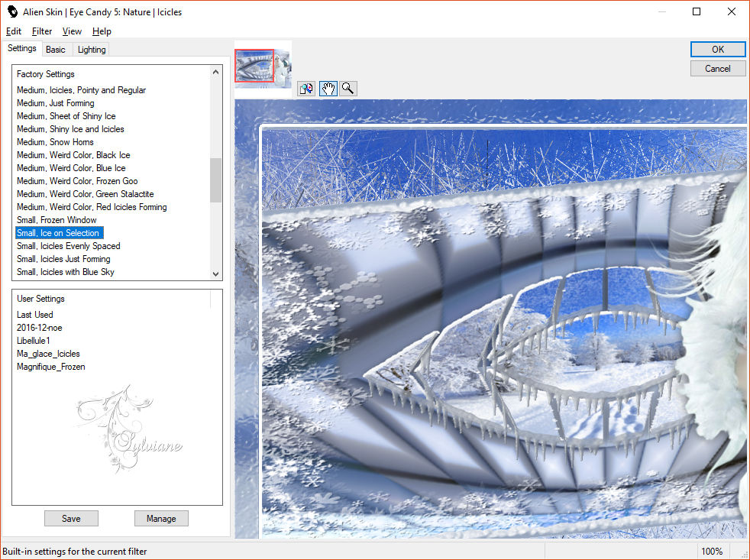Select the Zoom magnifier tool
Viewport: 750px width, 560px height.
point(348,89)
